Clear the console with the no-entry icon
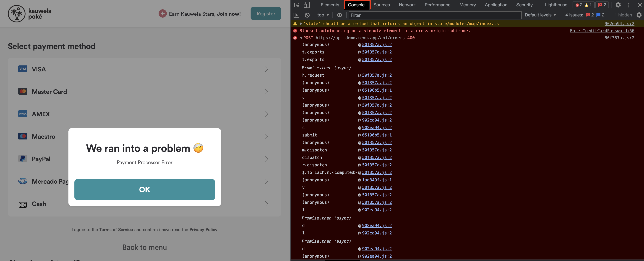 pyautogui.click(x=307, y=15)
